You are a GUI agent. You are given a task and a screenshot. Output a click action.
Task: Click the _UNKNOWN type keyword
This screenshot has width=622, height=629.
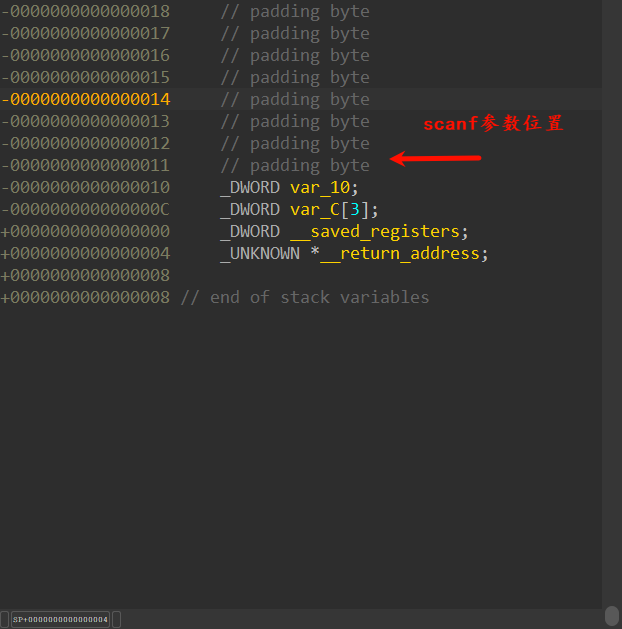260,254
